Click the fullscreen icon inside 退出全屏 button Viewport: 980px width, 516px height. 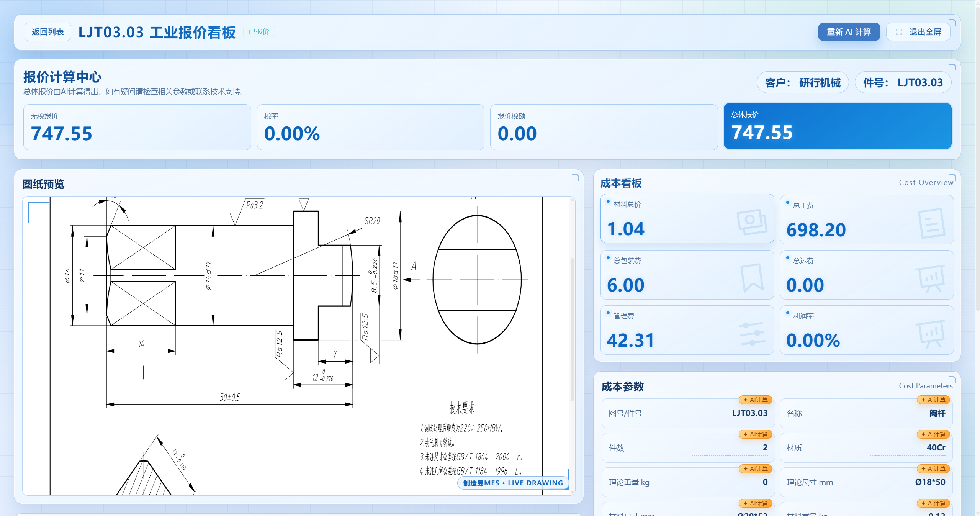click(x=899, y=32)
